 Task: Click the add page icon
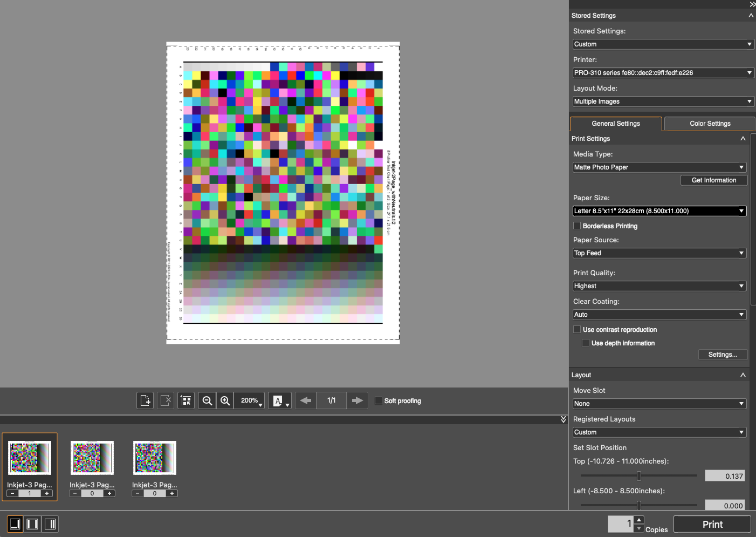tap(145, 400)
